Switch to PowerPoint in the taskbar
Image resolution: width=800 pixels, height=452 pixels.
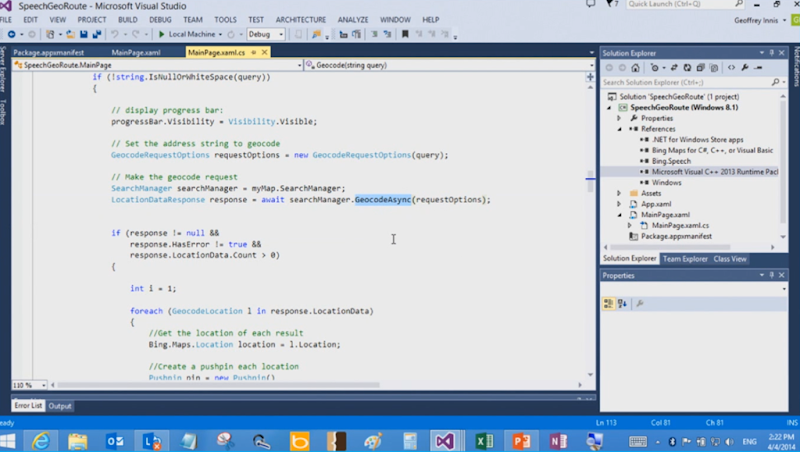click(521, 441)
